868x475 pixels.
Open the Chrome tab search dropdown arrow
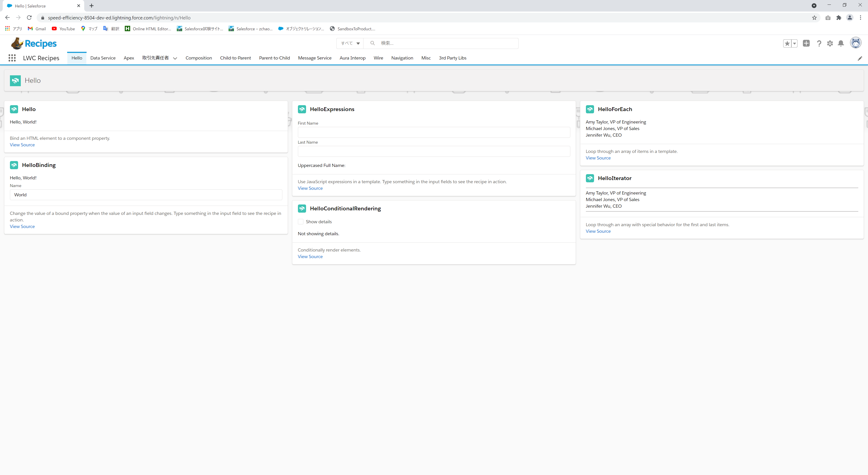click(814, 5)
